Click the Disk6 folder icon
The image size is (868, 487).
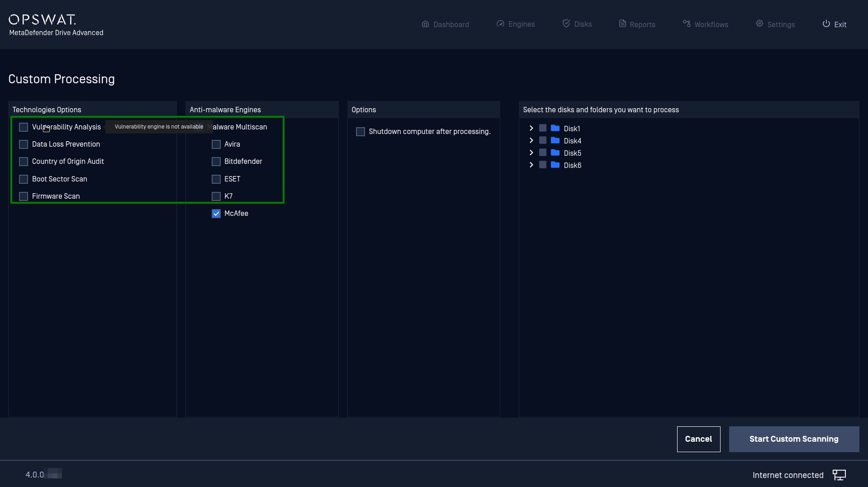click(555, 165)
